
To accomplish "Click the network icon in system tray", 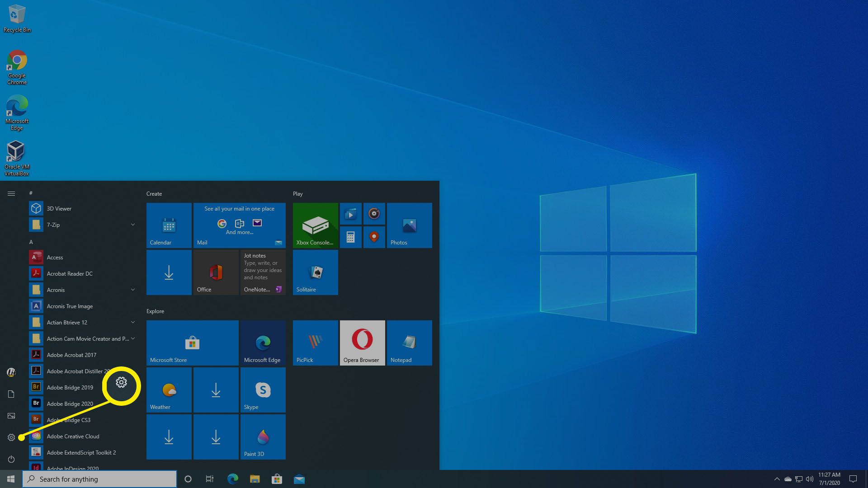I will coord(799,479).
